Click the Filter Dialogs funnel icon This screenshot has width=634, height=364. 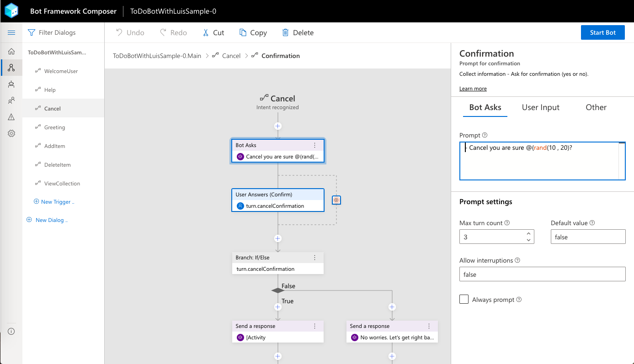tap(31, 32)
